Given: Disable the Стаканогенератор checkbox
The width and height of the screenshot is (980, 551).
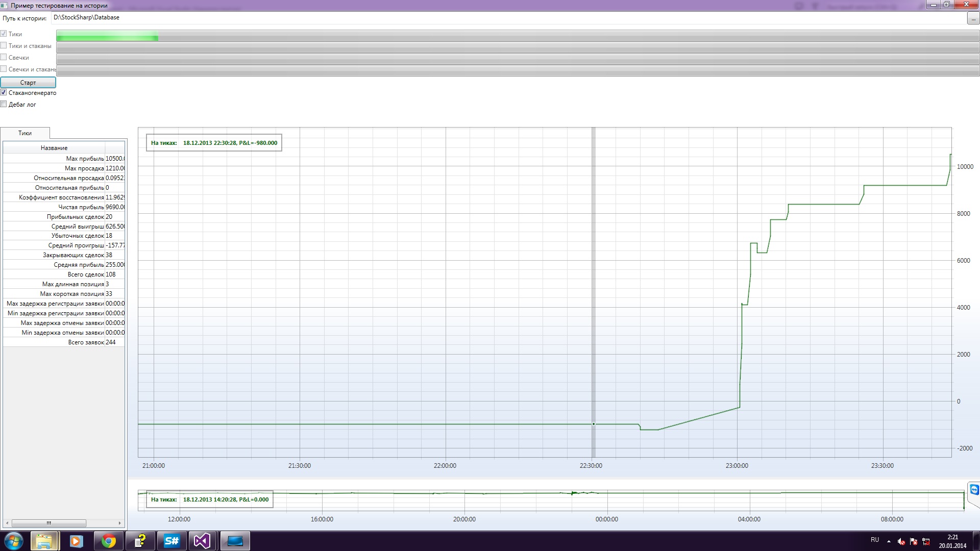Looking at the screenshot, I should (x=4, y=92).
